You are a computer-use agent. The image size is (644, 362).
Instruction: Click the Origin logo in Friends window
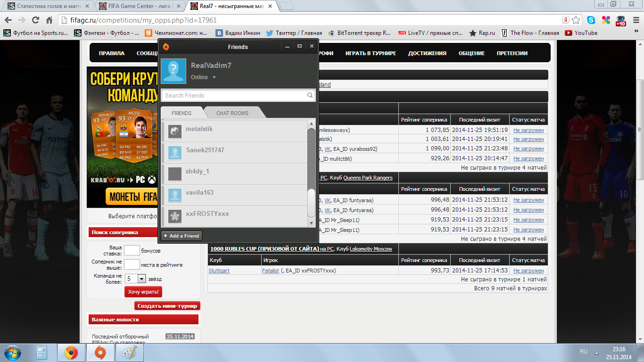pyautogui.click(x=166, y=46)
